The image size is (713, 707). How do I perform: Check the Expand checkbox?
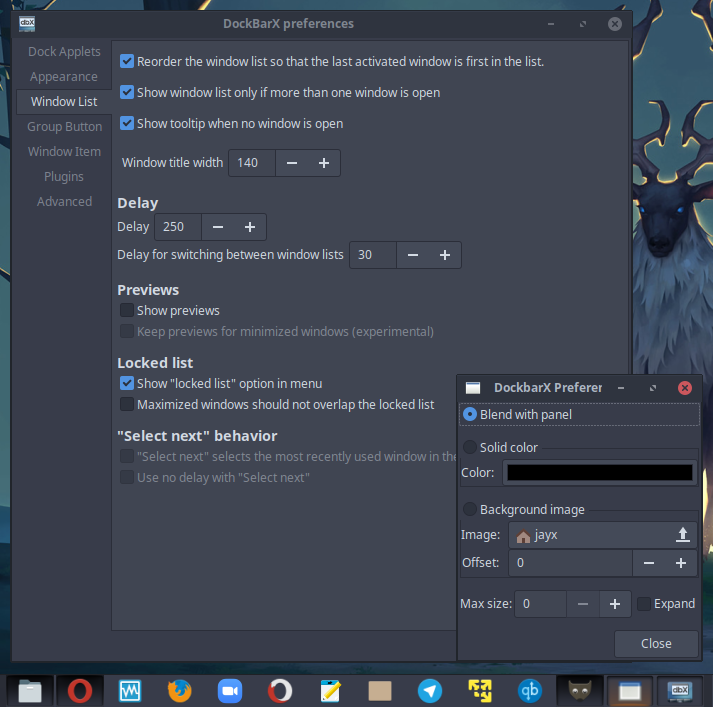click(x=643, y=604)
